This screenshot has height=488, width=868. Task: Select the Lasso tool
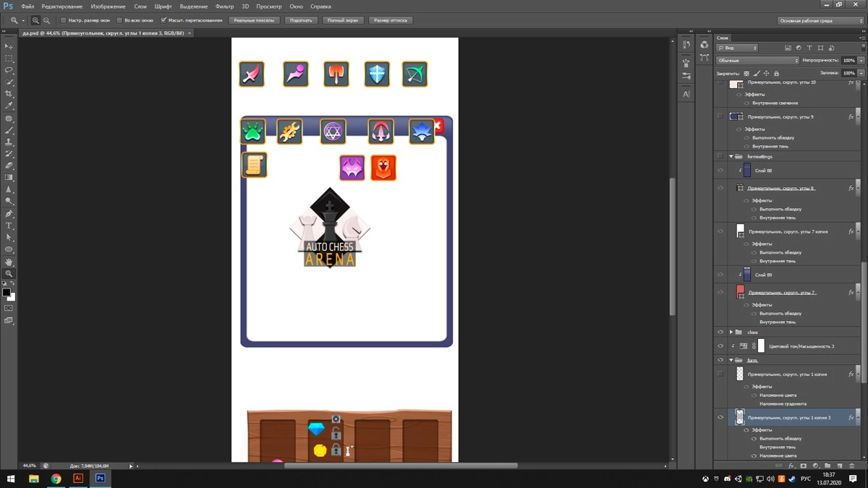click(x=9, y=70)
